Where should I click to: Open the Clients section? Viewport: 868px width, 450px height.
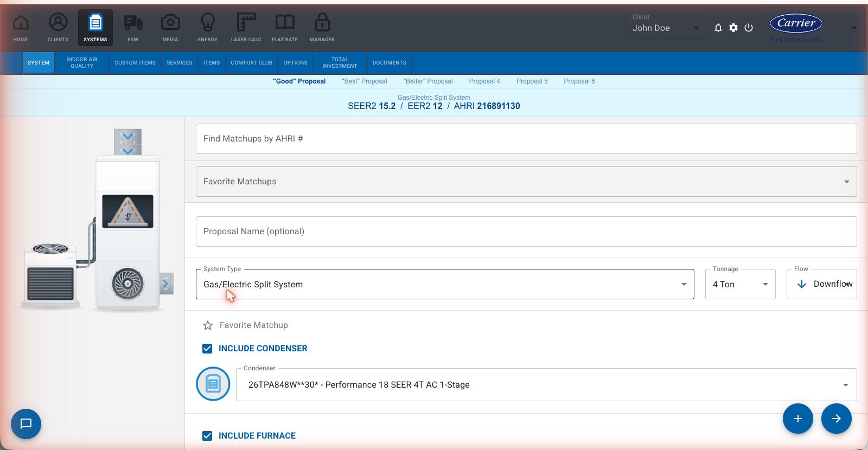pyautogui.click(x=58, y=28)
